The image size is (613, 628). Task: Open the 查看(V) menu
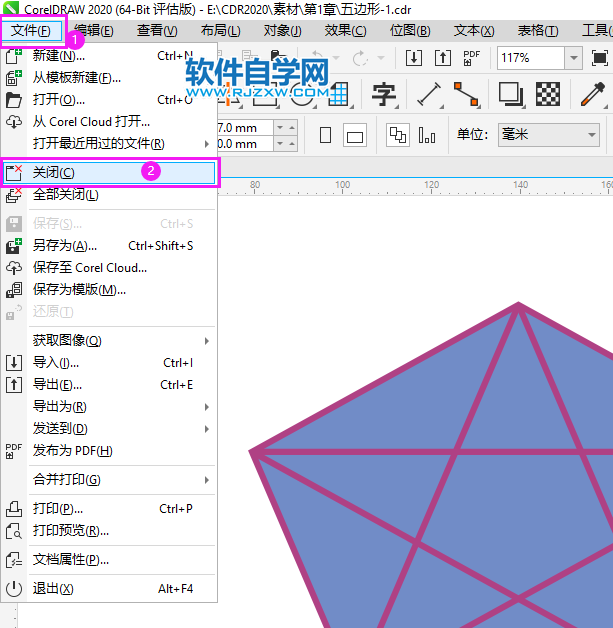157,30
